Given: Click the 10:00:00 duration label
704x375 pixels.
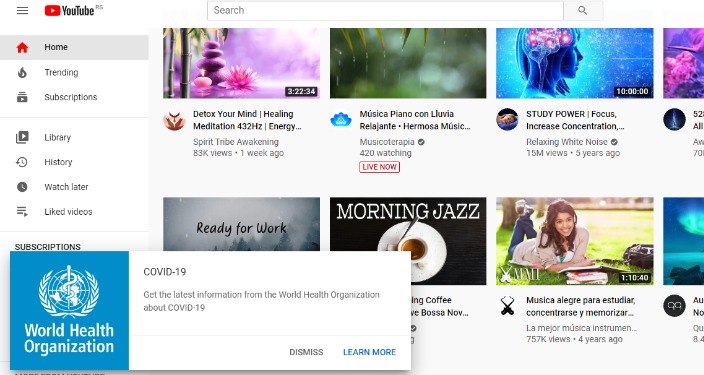Looking at the screenshot, I should [632, 92].
